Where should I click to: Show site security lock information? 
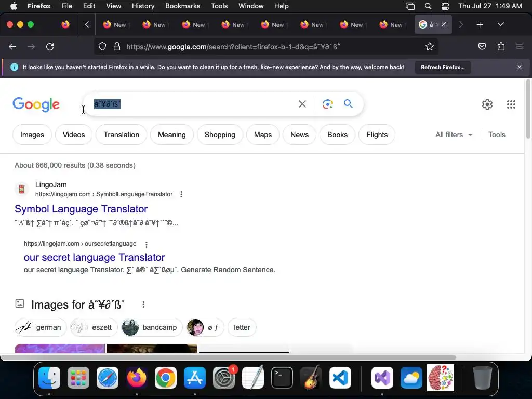pyautogui.click(x=117, y=46)
